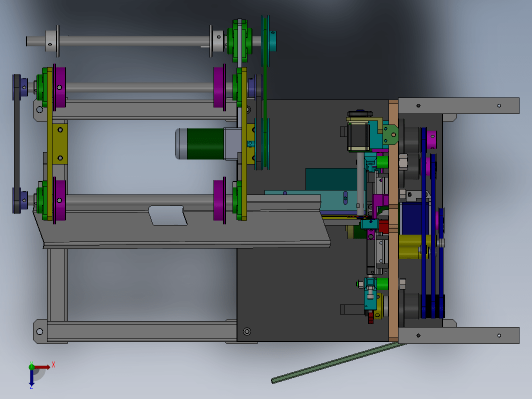Select the round bolt on the dark plate's lower corner

247,331
